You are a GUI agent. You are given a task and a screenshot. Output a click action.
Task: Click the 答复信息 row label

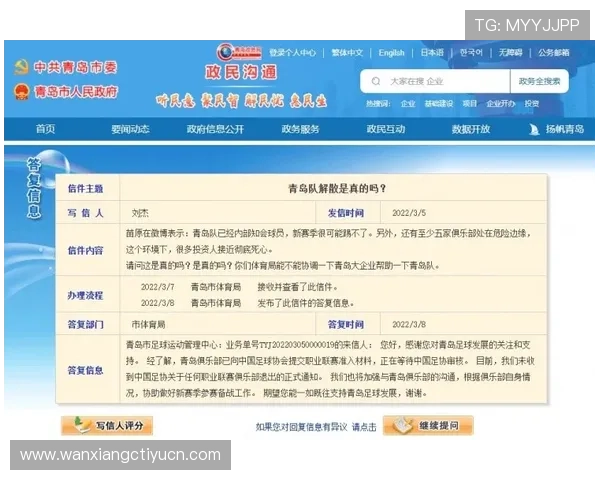click(85, 371)
